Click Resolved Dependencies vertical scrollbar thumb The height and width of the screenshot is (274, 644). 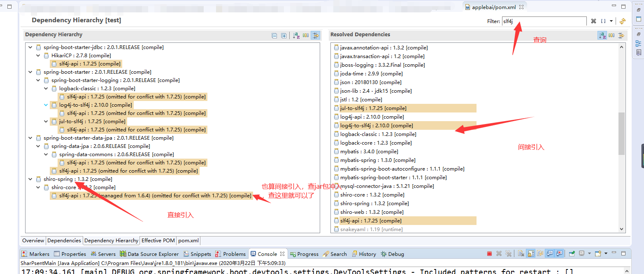point(621,133)
